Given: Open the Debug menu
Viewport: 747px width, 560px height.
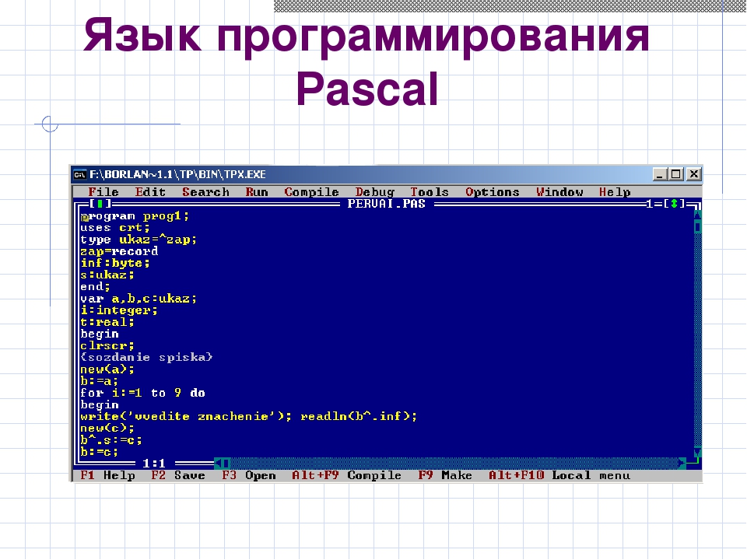Looking at the screenshot, I should (375, 192).
